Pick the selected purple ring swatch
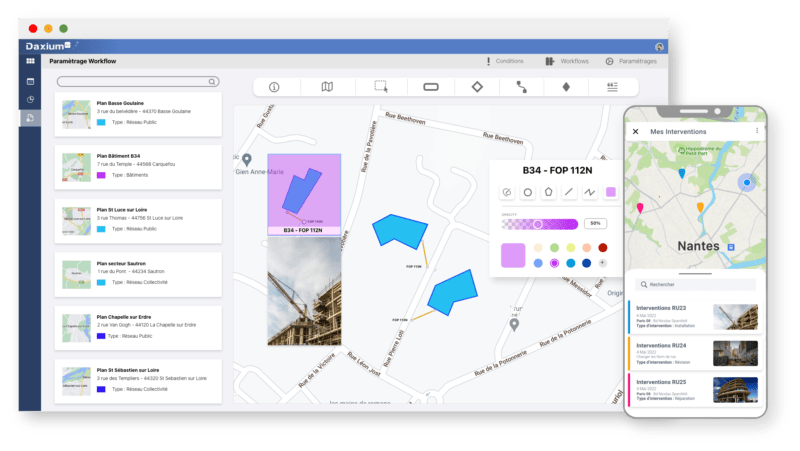This screenshot has height=451, width=800. (555, 263)
